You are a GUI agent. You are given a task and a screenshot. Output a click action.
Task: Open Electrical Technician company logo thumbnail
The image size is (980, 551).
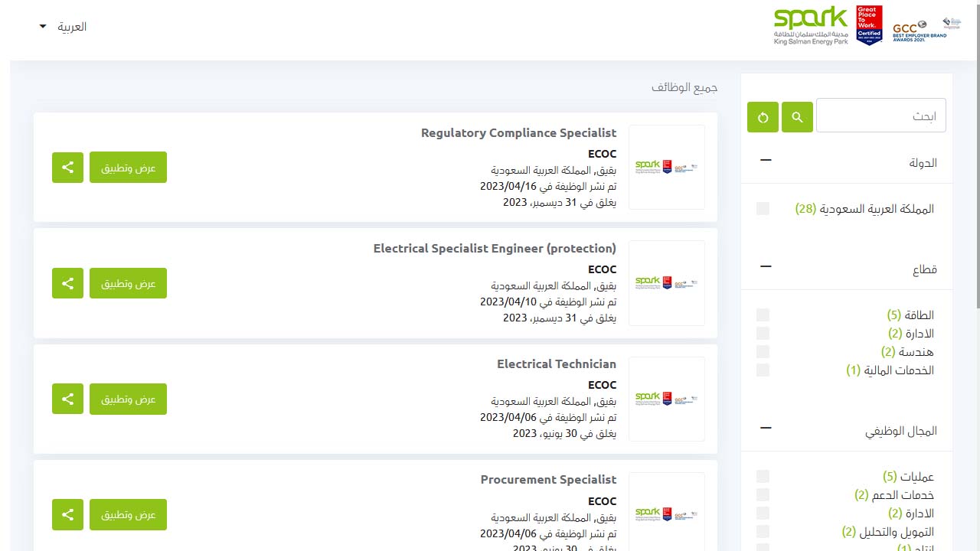click(x=667, y=399)
